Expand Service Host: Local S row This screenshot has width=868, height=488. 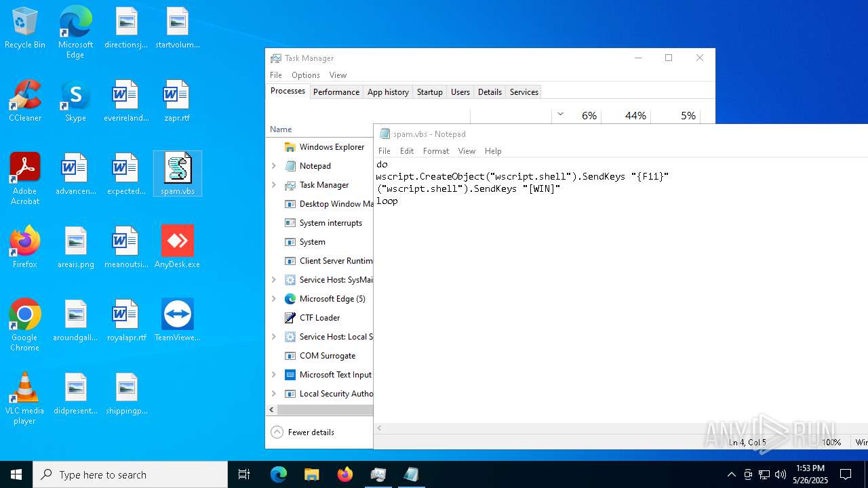click(x=274, y=336)
